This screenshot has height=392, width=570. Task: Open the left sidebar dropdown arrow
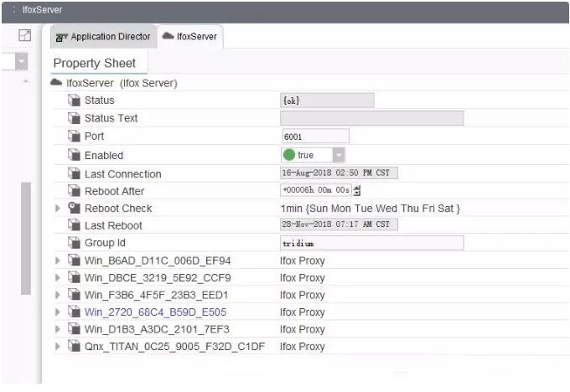coord(21,61)
